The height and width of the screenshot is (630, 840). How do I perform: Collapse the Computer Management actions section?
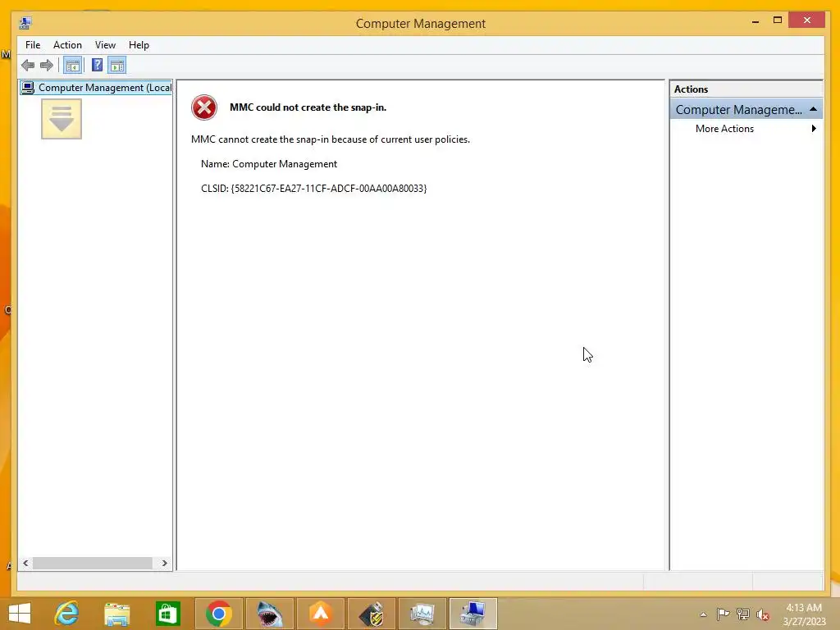(813, 109)
